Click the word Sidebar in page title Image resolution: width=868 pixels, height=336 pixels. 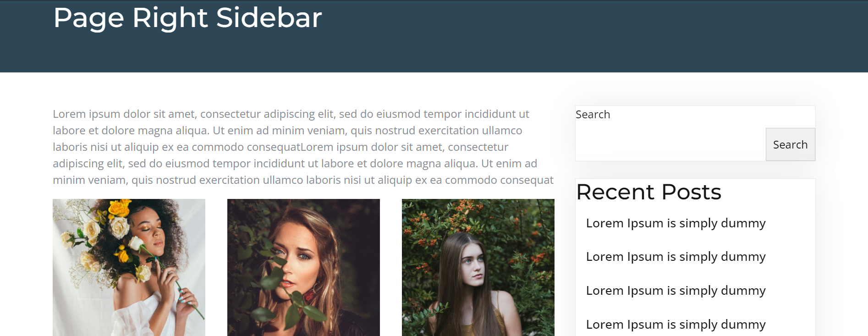click(x=269, y=17)
